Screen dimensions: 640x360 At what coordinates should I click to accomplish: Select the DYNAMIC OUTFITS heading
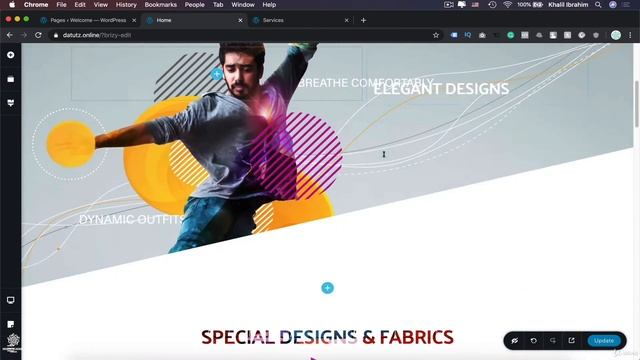click(x=132, y=220)
